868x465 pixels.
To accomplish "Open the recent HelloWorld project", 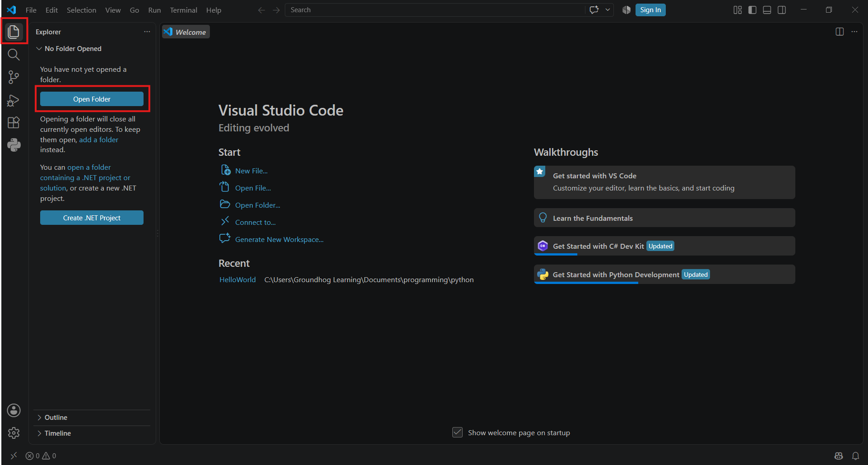I will [x=237, y=280].
